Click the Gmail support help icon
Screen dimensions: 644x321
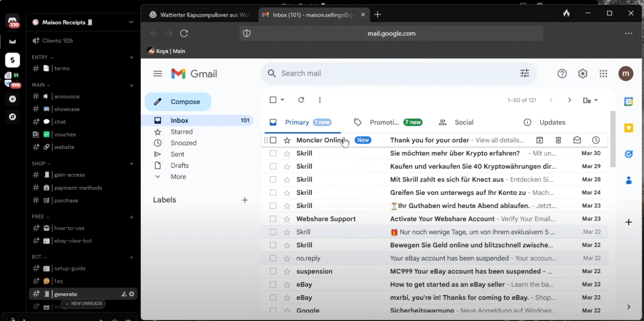tap(562, 73)
